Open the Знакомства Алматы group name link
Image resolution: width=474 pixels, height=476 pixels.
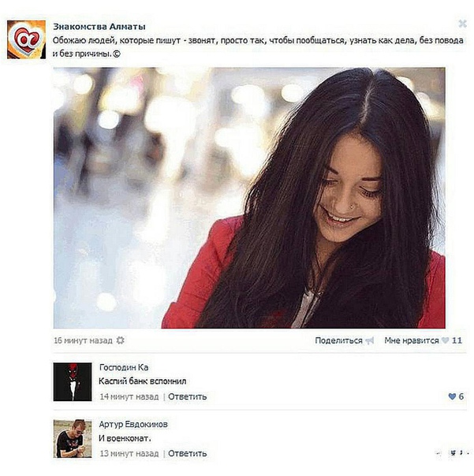click(x=99, y=27)
